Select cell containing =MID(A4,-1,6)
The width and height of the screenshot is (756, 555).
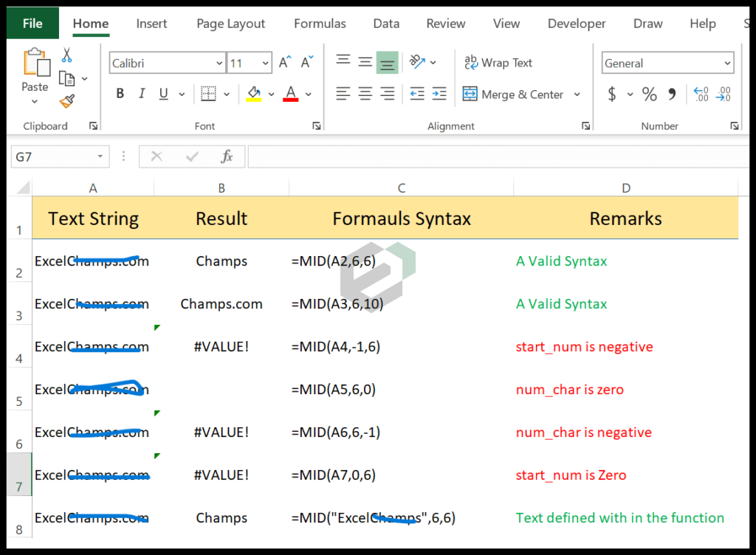(401, 346)
